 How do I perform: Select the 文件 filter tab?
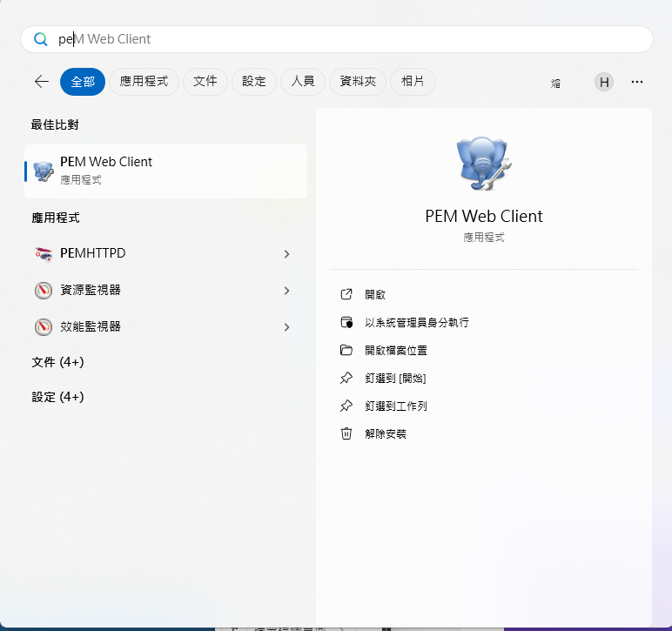205,82
